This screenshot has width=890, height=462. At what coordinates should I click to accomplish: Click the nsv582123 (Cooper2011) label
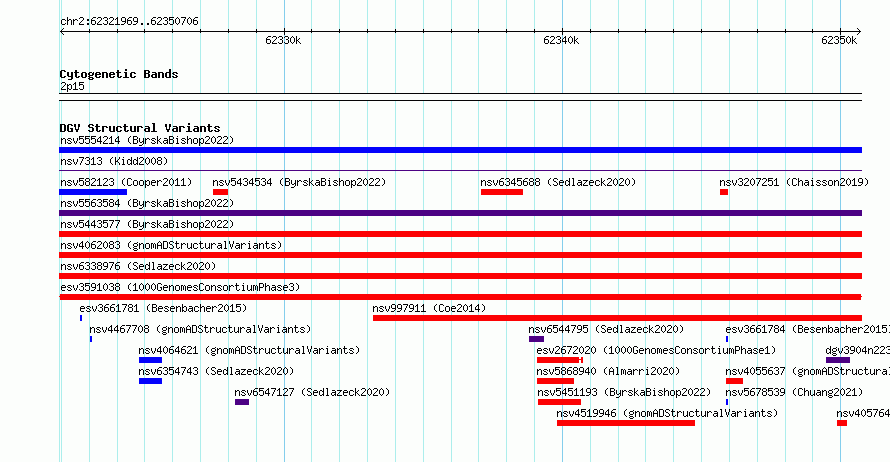pos(126,182)
